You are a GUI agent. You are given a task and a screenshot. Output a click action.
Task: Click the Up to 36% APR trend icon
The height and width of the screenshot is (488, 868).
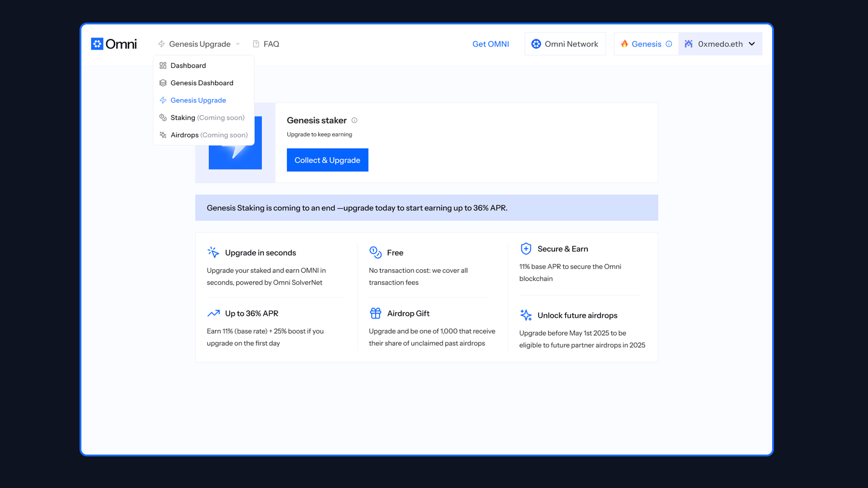[x=213, y=313]
